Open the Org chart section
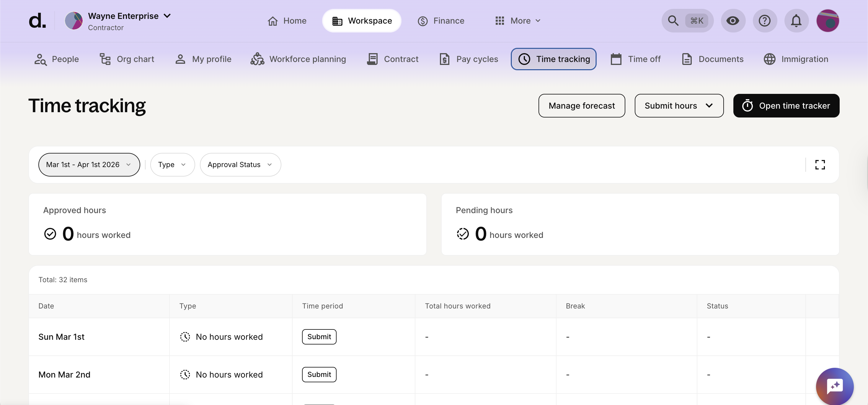 127,59
